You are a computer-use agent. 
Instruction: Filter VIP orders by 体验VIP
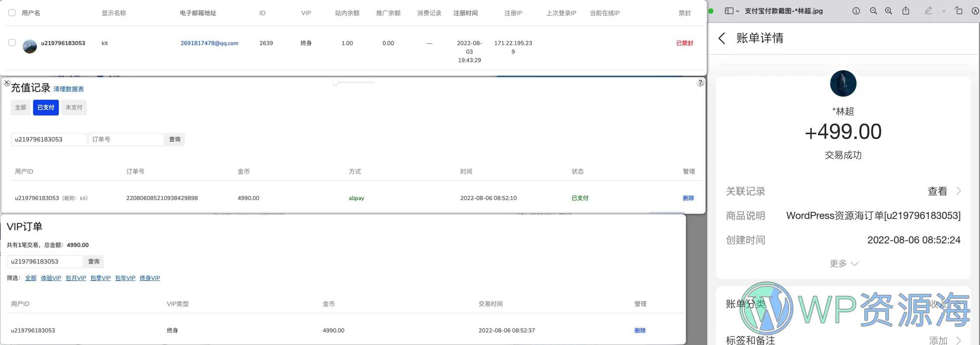click(x=51, y=278)
